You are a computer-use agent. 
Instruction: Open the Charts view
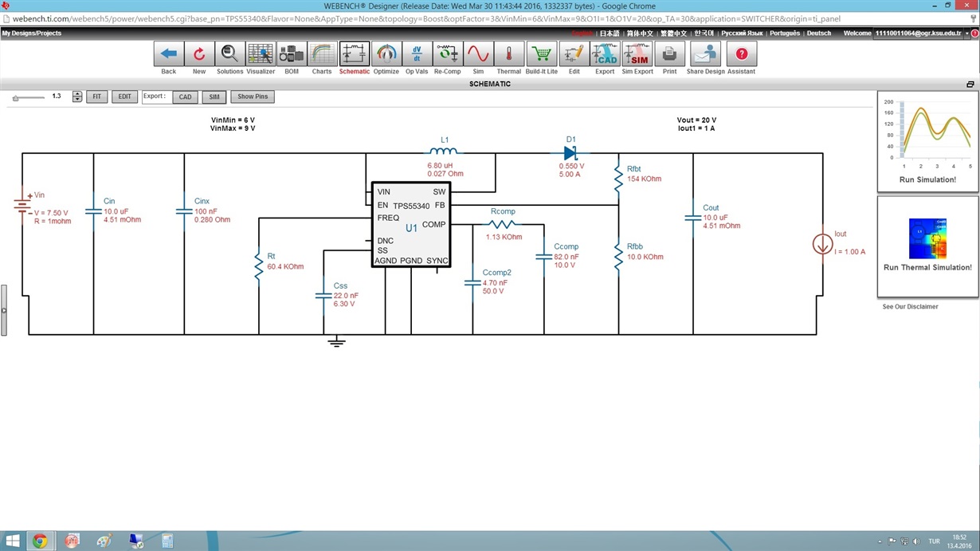pos(322,54)
